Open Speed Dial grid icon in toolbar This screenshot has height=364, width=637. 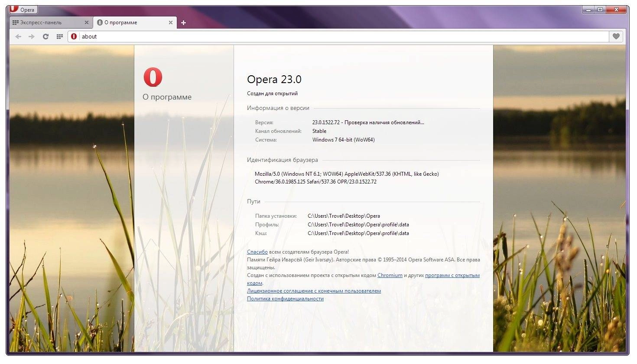(60, 36)
